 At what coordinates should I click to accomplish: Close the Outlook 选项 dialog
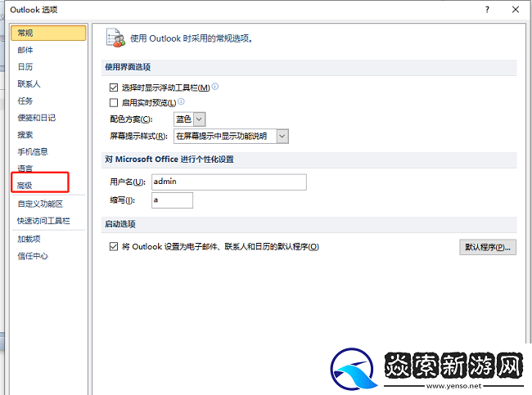(516, 10)
